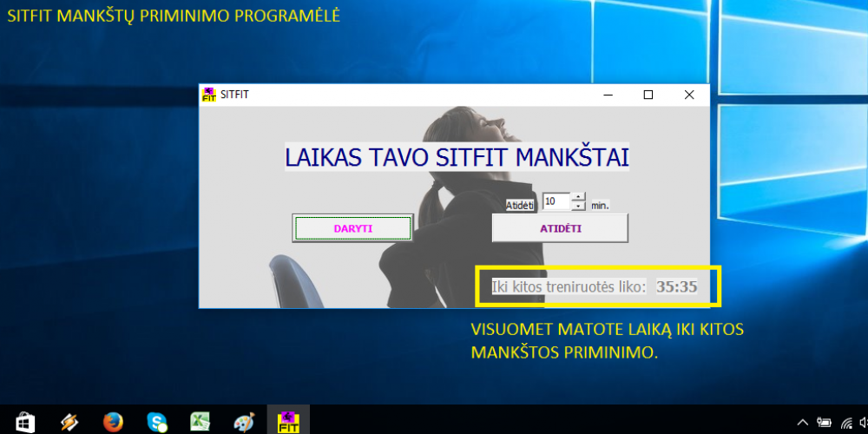The image size is (868, 434).
Task: Show hidden system tray icons
Action: (x=803, y=423)
